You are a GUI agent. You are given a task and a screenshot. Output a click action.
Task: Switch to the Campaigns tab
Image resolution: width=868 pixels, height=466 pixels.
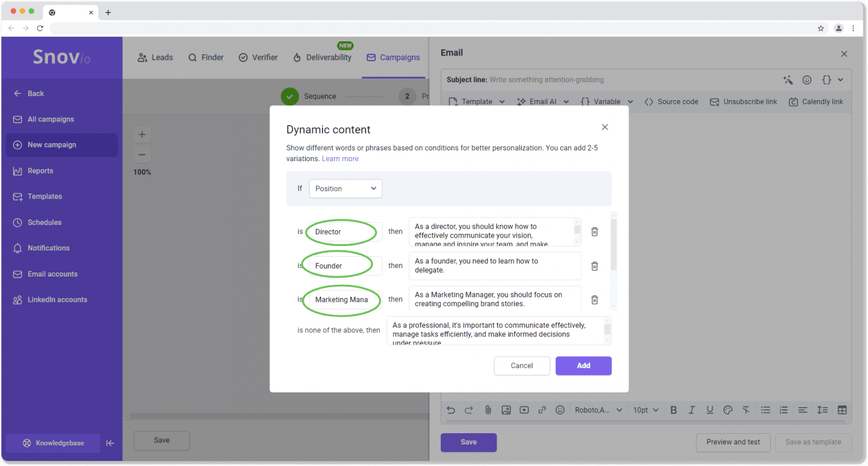pyautogui.click(x=393, y=57)
